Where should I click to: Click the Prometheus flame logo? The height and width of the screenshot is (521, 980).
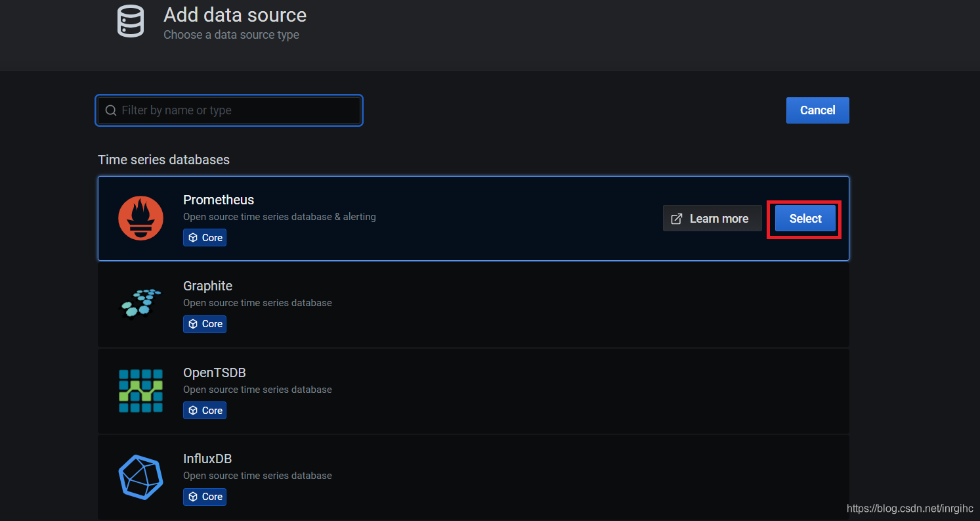[140, 219]
